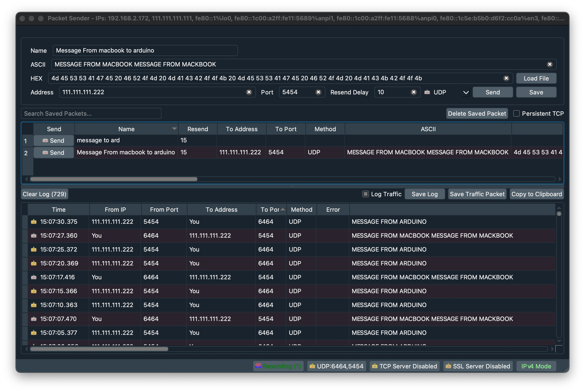
Task: Clear the Port field with the X icon
Action: (x=318, y=92)
